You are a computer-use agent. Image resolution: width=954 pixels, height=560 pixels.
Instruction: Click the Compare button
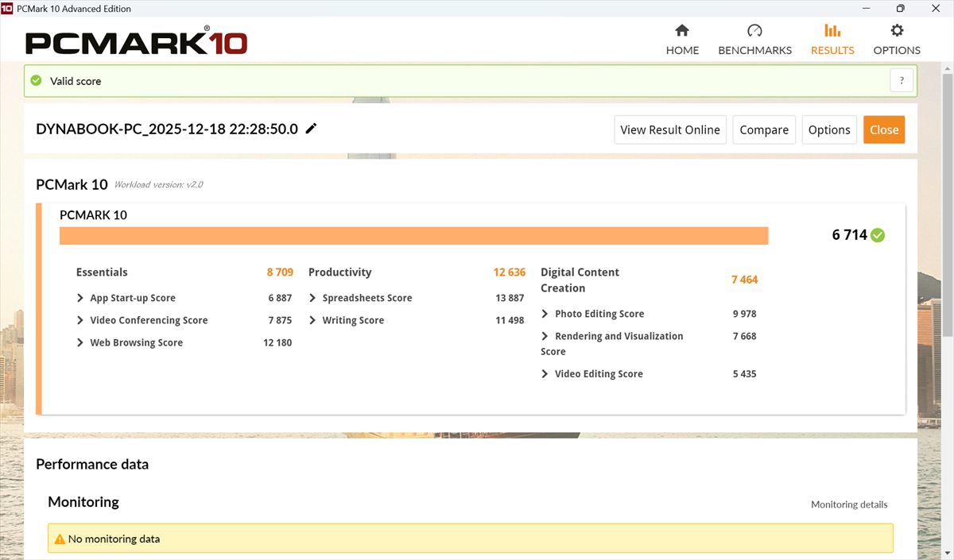pos(764,129)
